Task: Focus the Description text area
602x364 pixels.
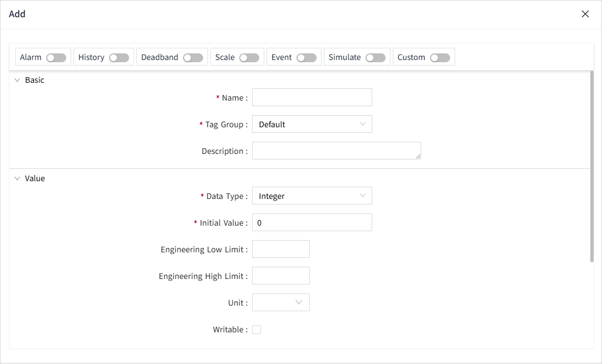Action: (x=336, y=151)
